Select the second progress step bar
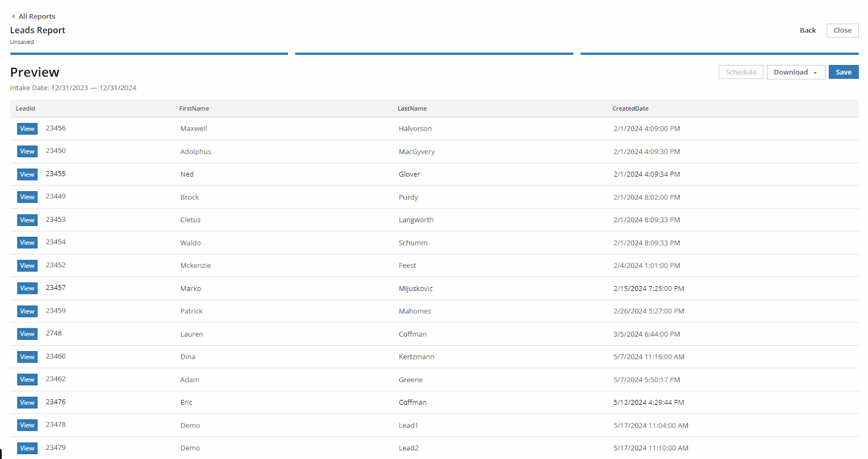The height and width of the screenshot is (459, 868). [x=433, y=54]
